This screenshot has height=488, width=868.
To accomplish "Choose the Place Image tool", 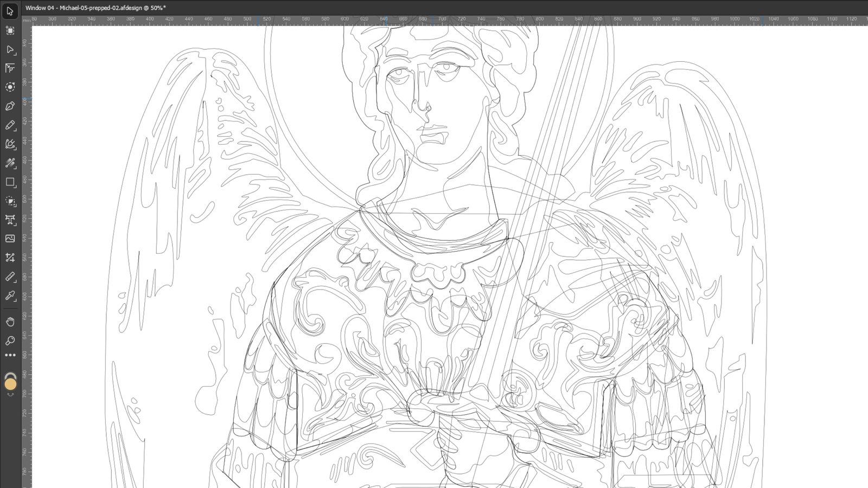I will (x=10, y=239).
